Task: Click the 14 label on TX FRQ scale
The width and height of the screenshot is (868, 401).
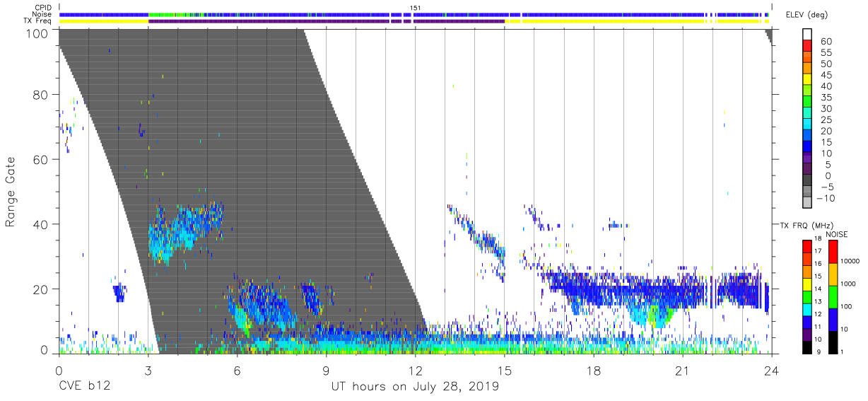Action: (x=817, y=289)
